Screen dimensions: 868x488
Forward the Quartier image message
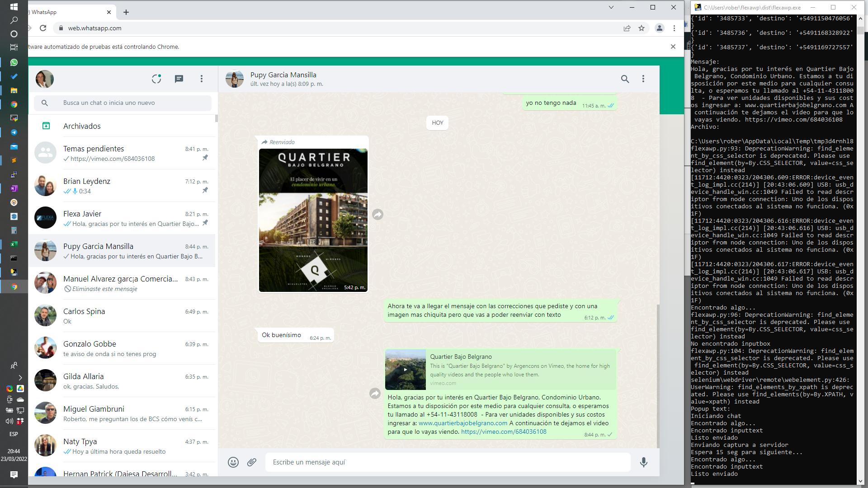pos(377,214)
